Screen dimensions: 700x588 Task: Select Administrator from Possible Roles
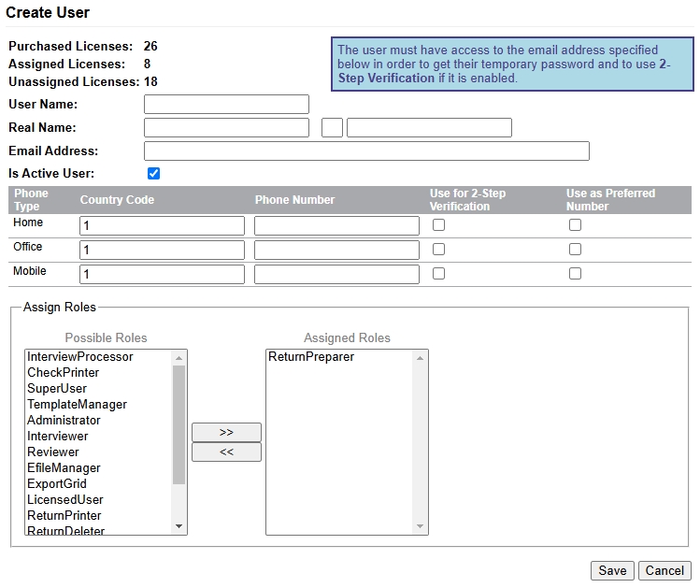tap(64, 420)
